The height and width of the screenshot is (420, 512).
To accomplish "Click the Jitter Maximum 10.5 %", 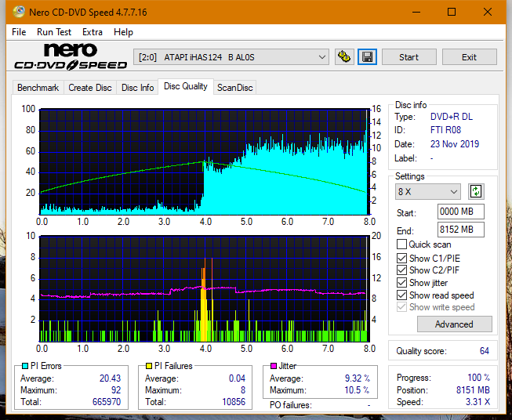I will click(357, 390).
